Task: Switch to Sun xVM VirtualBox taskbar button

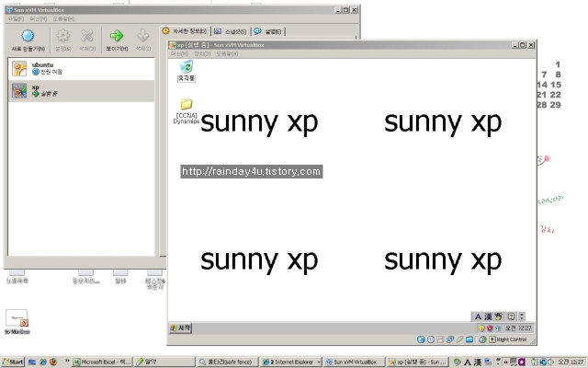Action: pyautogui.click(x=354, y=362)
